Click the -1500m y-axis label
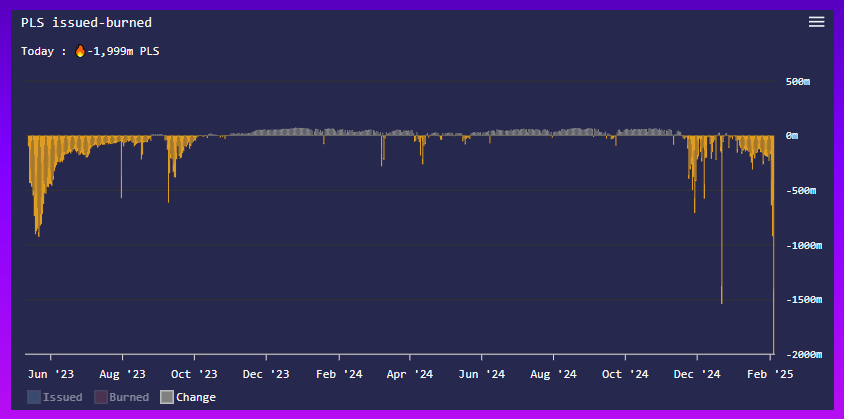Image resolution: width=844 pixels, height=419 pixels. point(804,299)
